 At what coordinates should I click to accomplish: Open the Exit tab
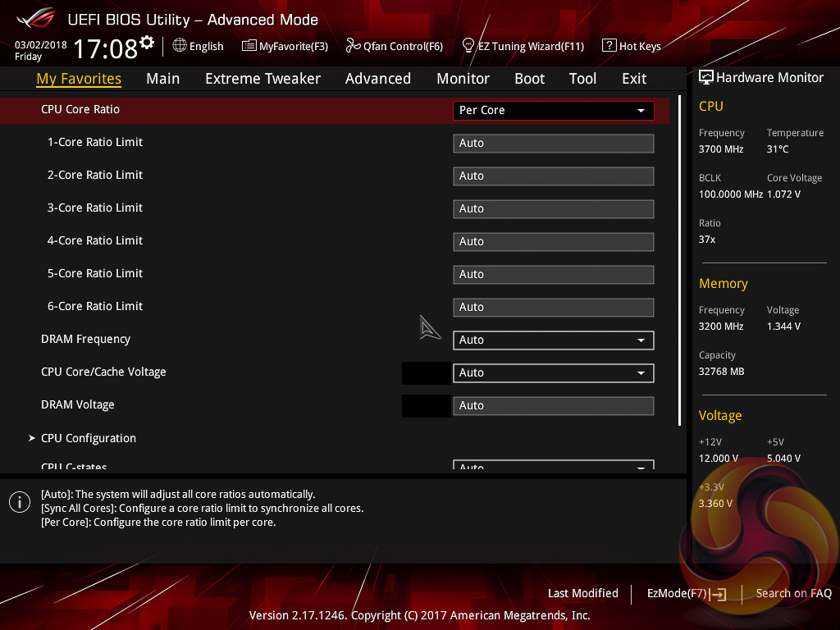pyautogui.click(x=634, y=79)
